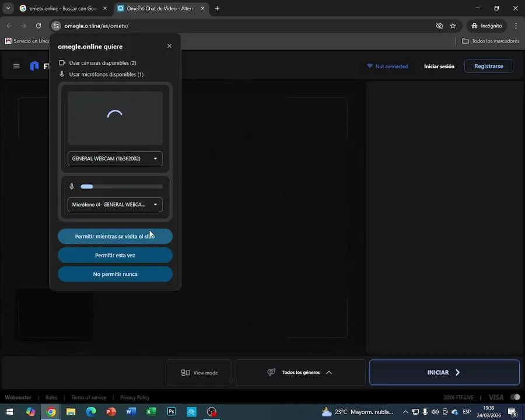
Task: Open the Servicio en Línea bookmark
Action: [x=27, y=41]
